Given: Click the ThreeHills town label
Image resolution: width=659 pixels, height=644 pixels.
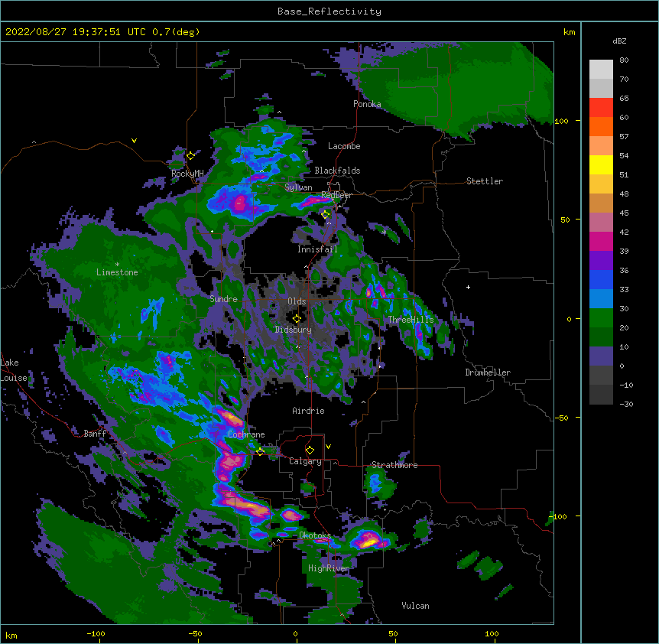Looking at the screenshot, I should [x=411, y=320].
